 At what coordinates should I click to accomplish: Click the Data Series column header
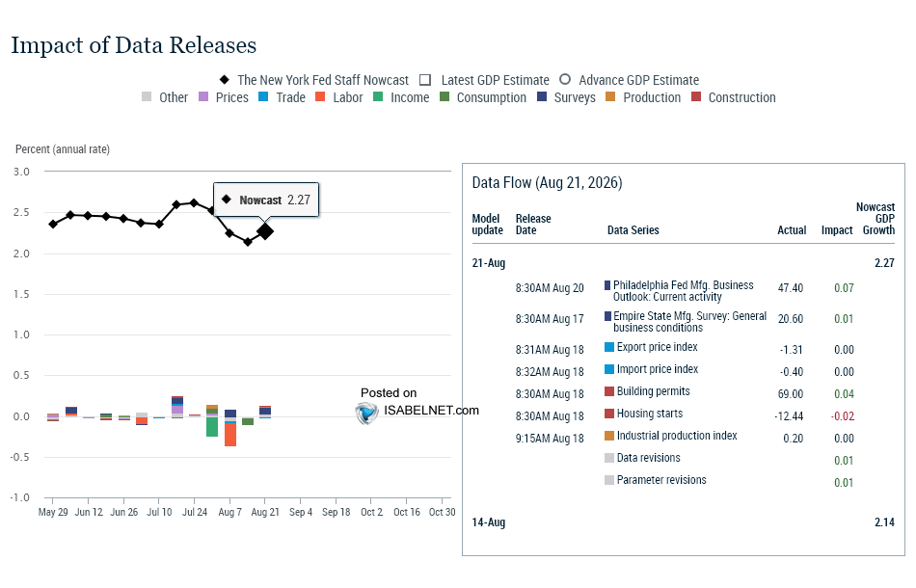coord(633,230)
